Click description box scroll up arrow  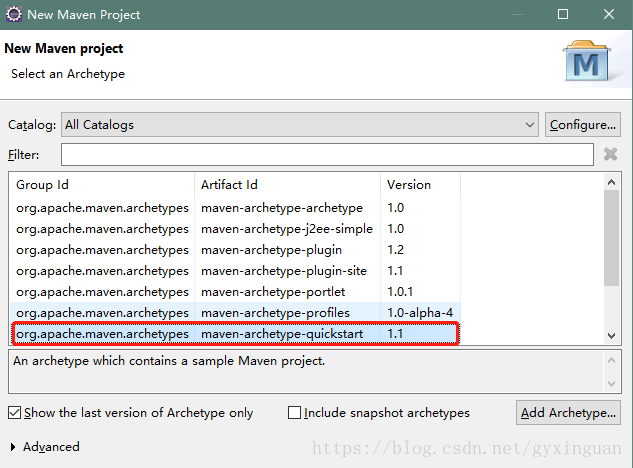[611, 360]
